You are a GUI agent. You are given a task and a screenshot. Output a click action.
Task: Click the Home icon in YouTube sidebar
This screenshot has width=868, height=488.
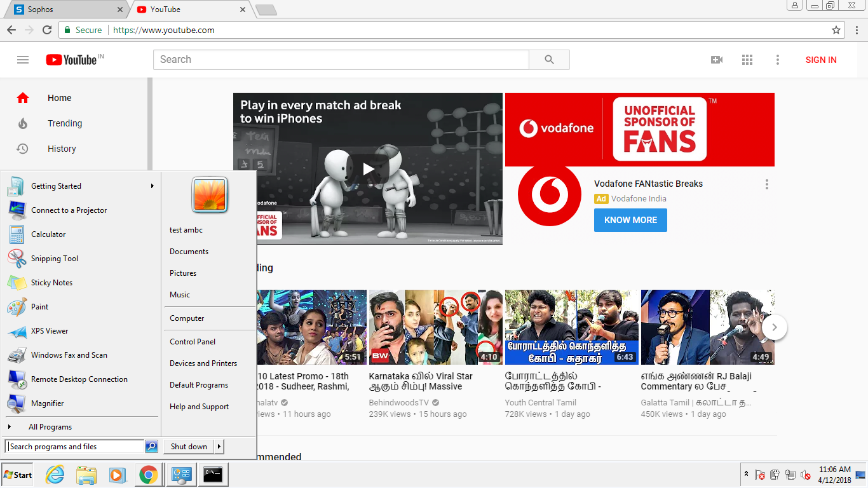click(x=23, y=98)
